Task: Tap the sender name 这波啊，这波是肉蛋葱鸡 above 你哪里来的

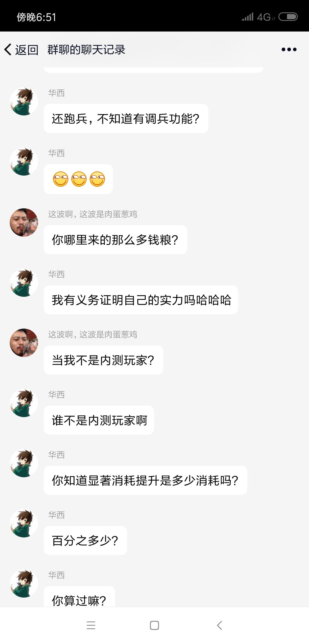Action: 93,214
